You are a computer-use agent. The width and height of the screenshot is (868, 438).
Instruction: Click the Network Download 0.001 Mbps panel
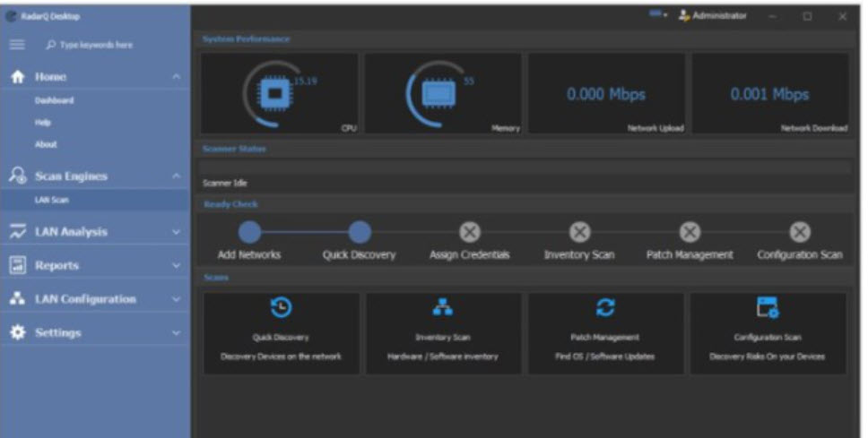(x=770, y=93)
